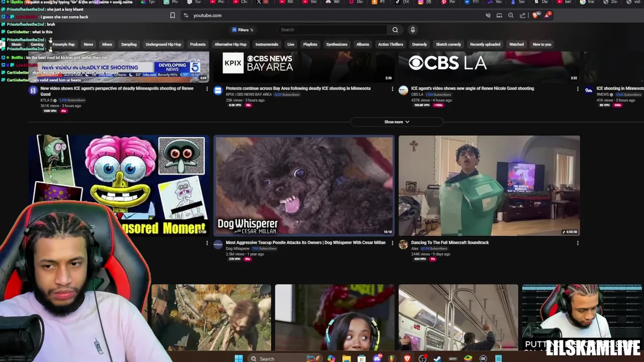Open the Filters button beside the search box
The height and width of the screenshot is (362, 644).
click(x=243, y=30)
